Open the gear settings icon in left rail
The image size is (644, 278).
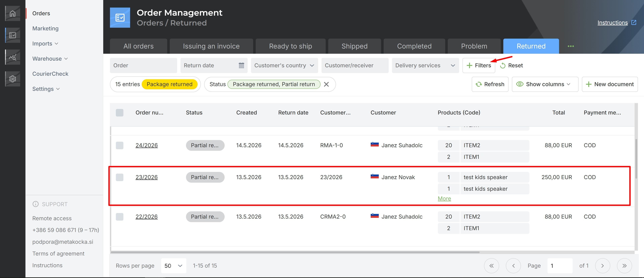coord(12,79)
